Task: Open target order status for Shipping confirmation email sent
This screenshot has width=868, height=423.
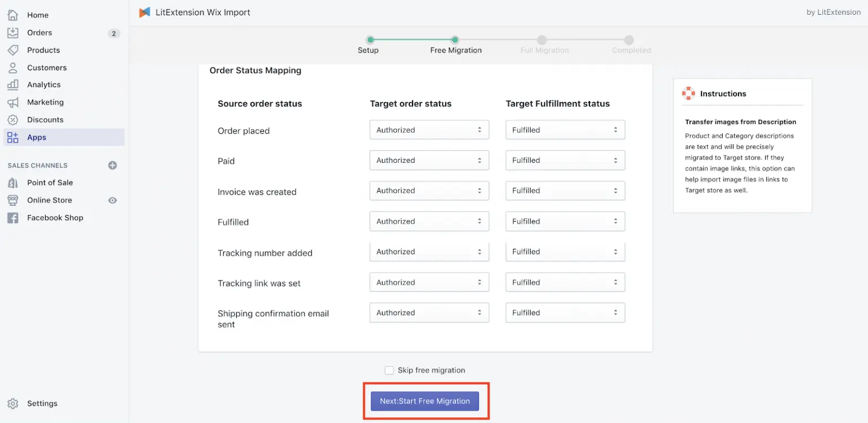Action: [x=429, y=313]
